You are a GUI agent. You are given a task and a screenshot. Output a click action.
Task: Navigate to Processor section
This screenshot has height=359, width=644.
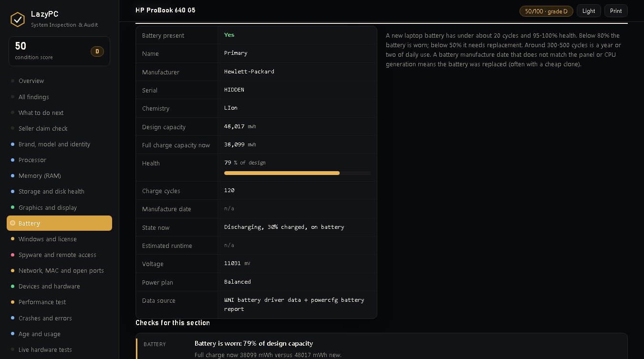tap(59, 160)
